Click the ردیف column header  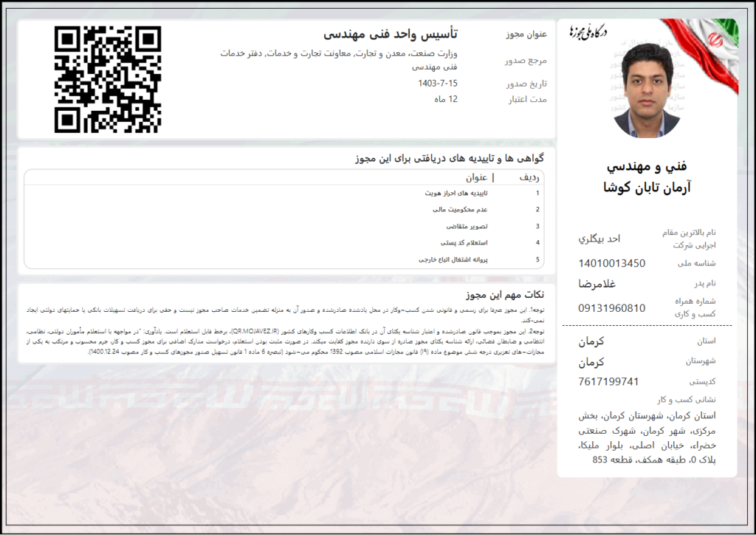coord(529,177)
